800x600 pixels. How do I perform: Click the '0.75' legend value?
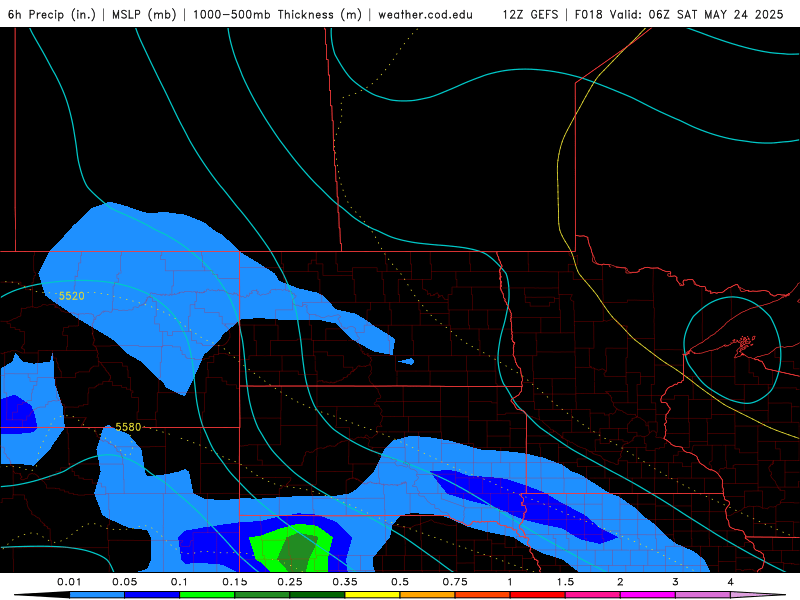click(x=455, y=582)
